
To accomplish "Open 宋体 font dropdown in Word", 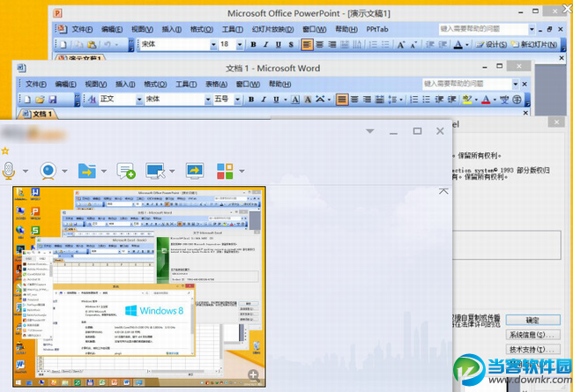I will [208, 100].
